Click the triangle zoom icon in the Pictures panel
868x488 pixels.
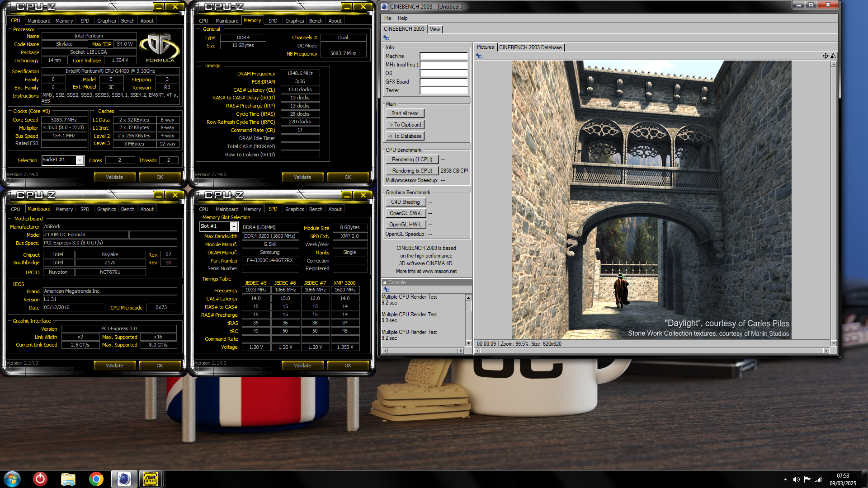click(833, 56)
